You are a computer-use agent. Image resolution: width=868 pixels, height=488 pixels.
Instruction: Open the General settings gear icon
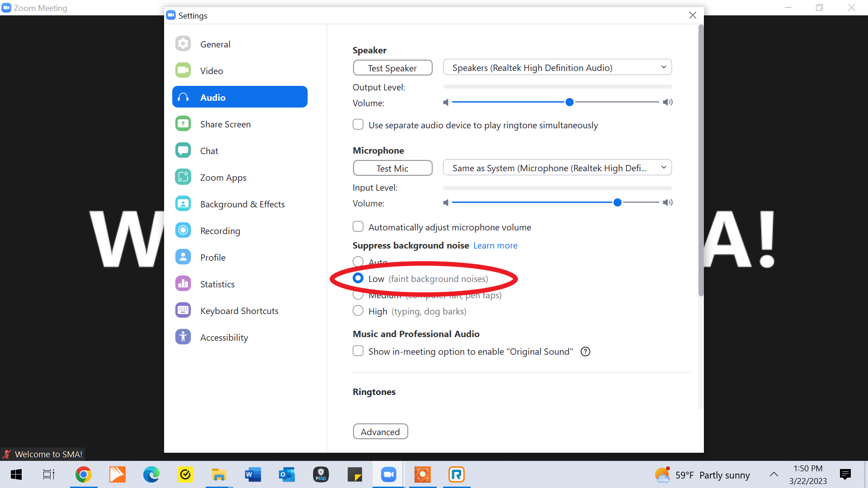pos(183,44)
